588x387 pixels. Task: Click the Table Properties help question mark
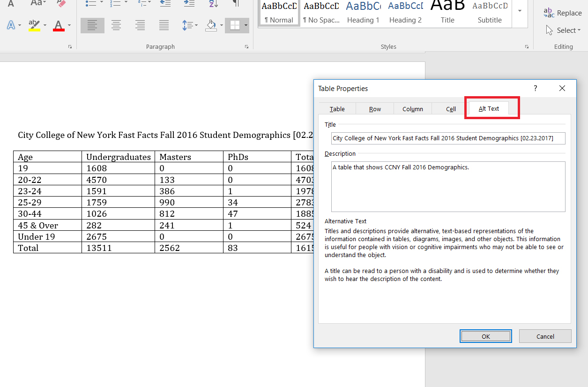point(536,89)
